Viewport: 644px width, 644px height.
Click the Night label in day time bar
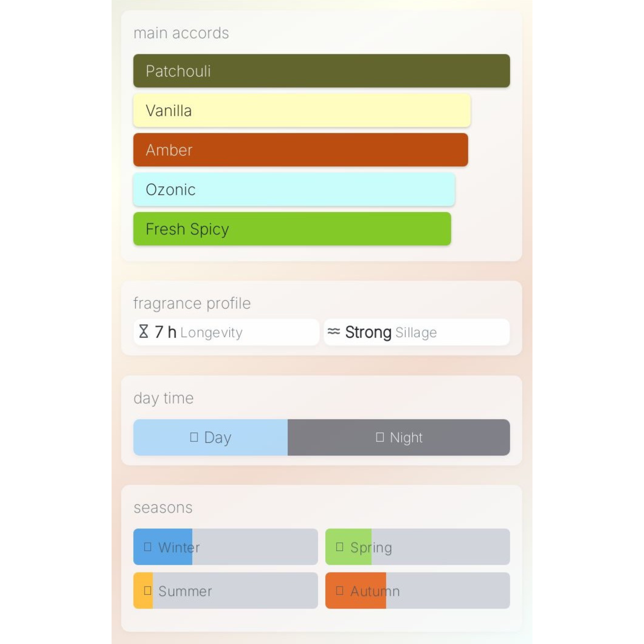(x=406, y=437)
